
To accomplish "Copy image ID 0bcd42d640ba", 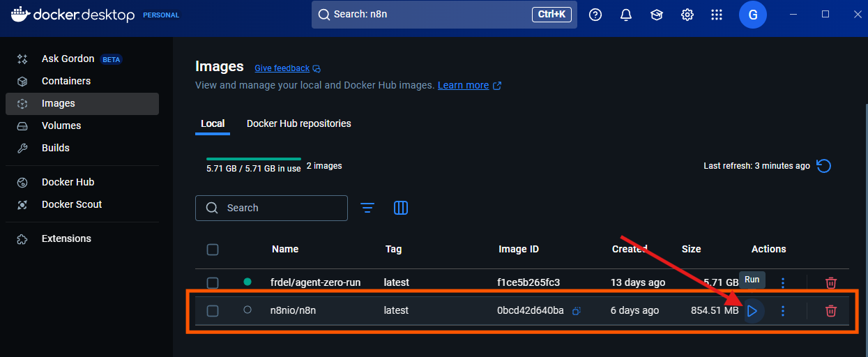I will click(x=577, y=311).
